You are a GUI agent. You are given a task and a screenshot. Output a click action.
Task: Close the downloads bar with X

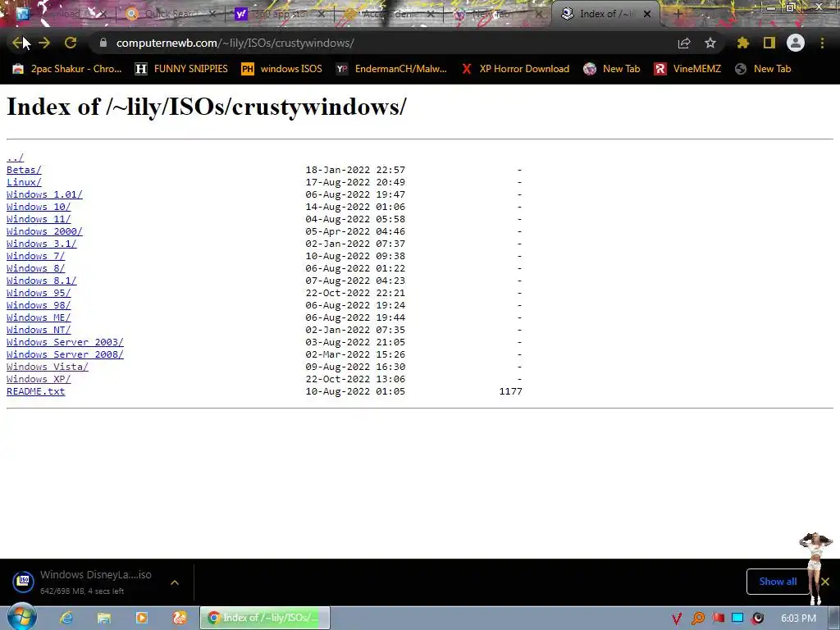pos(825,582)
